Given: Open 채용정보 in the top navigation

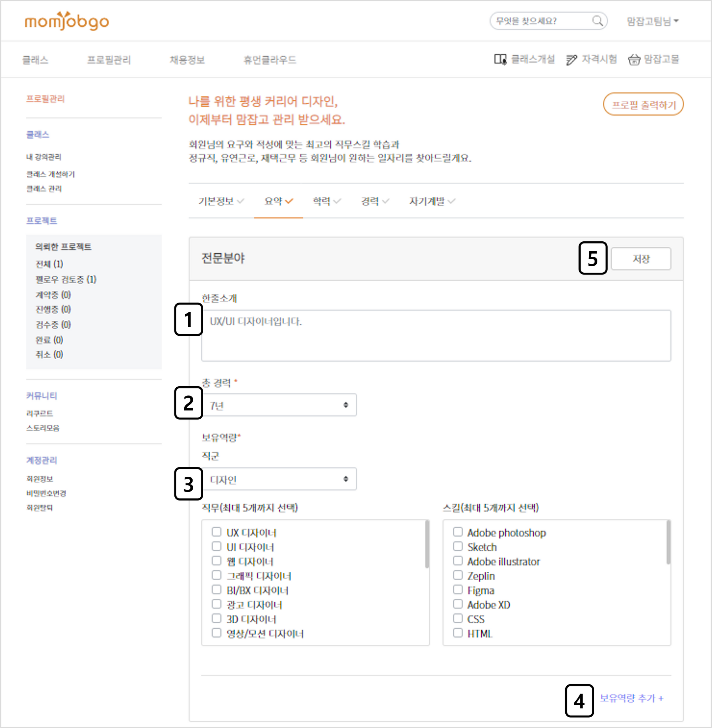Looking at the screenshot, I should 187,60.
